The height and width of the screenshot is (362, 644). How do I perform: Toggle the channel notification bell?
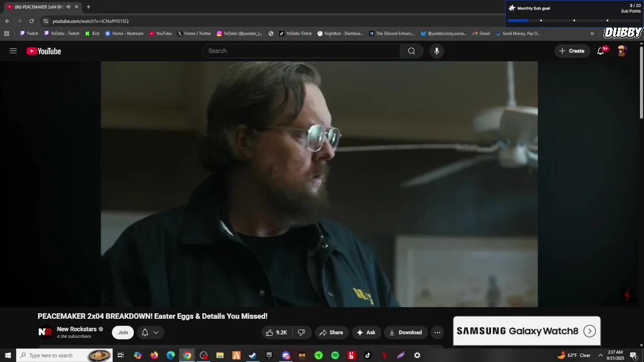(x=145, y=332)
